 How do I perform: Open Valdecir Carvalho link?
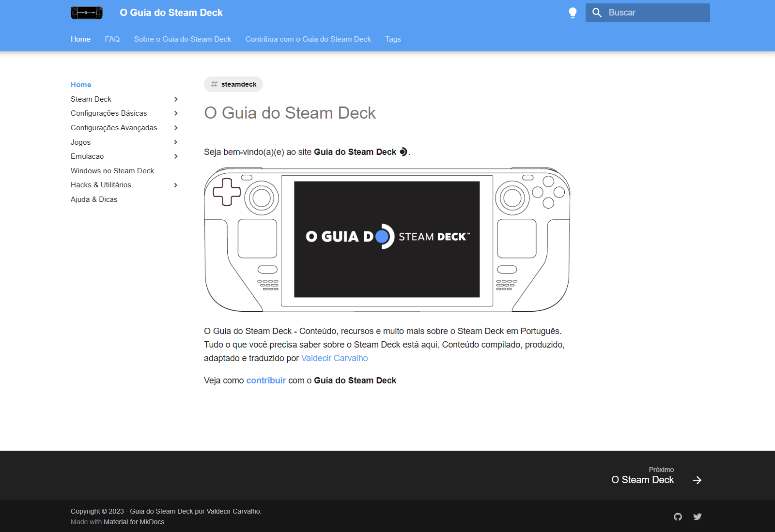(334, 358)
